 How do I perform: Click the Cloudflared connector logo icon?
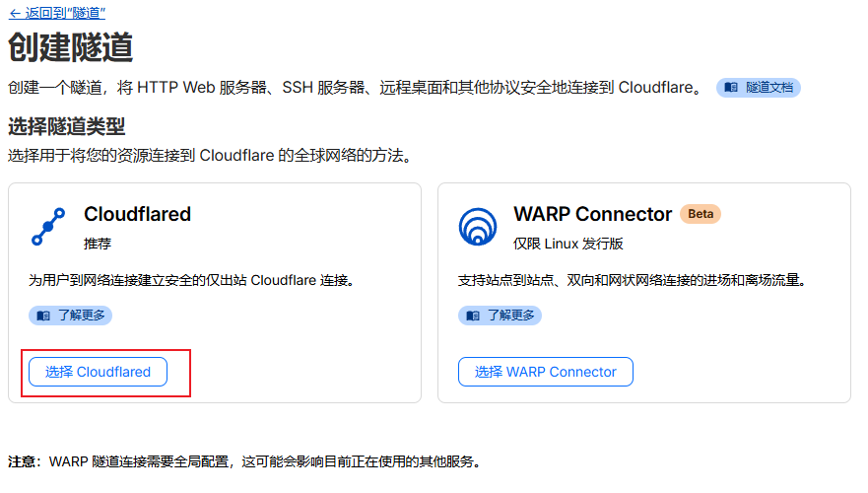click(x=48, y=226)
